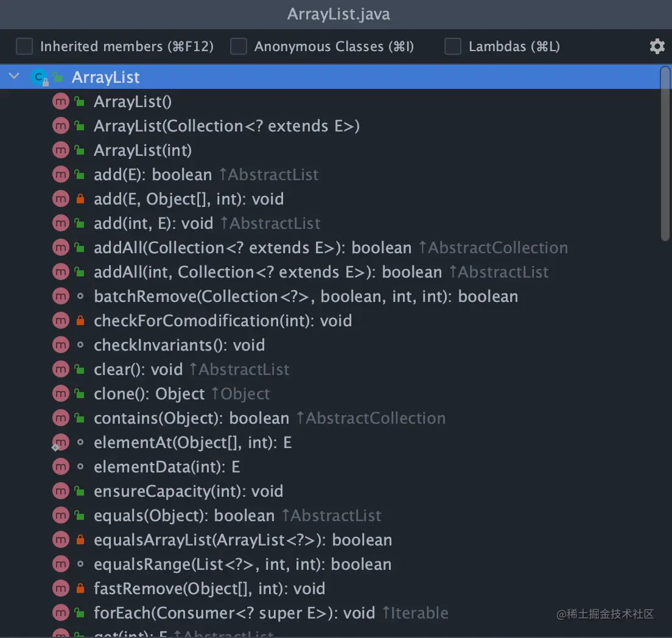Screen dimensions: 672x638
Task: Select equalsArrayList(ArrayList<?>): boolean
Action: pyautogui.click(x=243, y=540)
